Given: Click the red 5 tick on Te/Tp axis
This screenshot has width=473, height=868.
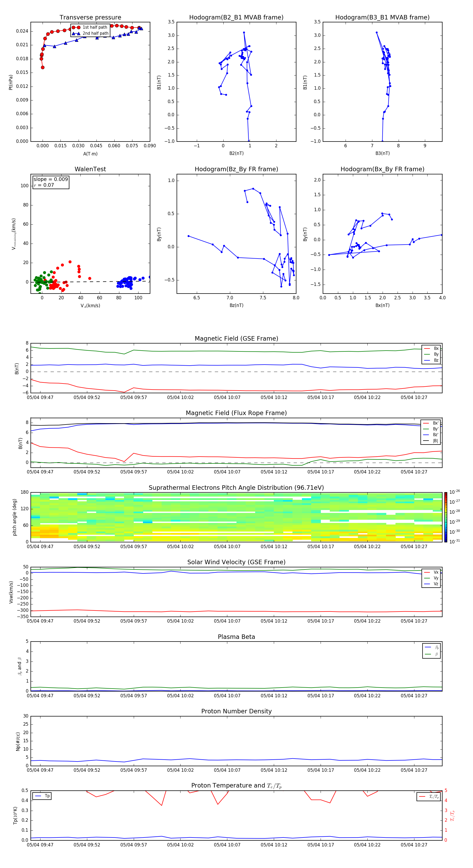Looking at the screenshot, I should (x=446, y=790).
